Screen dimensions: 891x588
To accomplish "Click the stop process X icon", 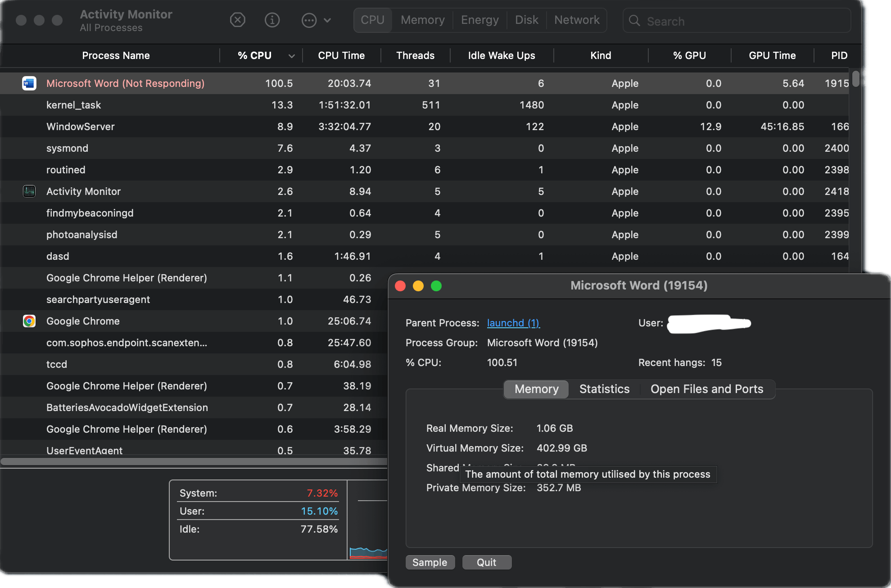I will pos(238,20).
